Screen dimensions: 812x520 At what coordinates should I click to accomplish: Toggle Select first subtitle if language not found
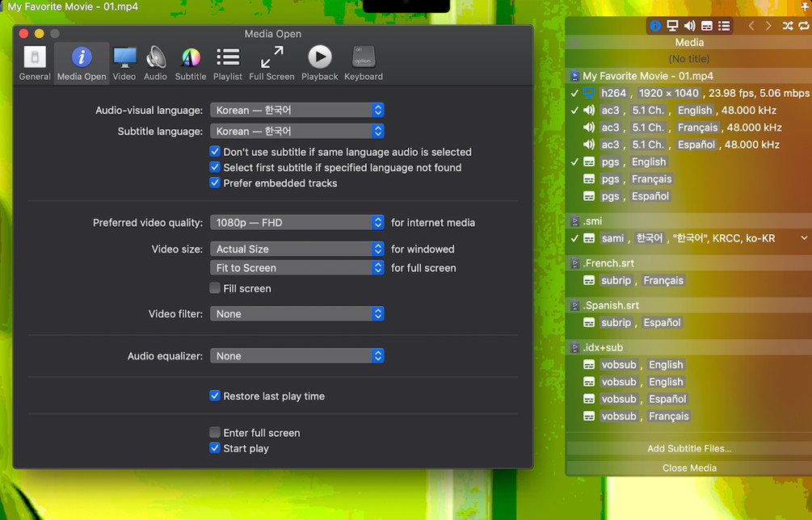click(x=215, y=167)
